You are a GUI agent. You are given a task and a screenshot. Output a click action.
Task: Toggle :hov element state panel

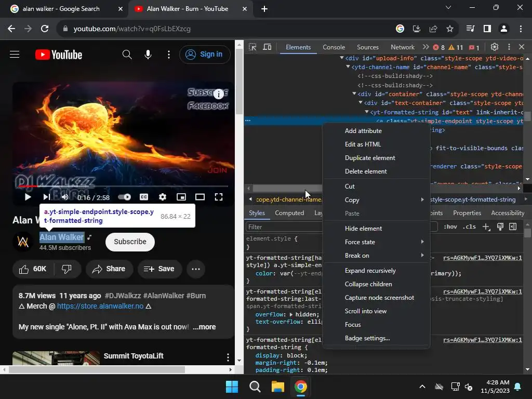(x=450, y=227)
